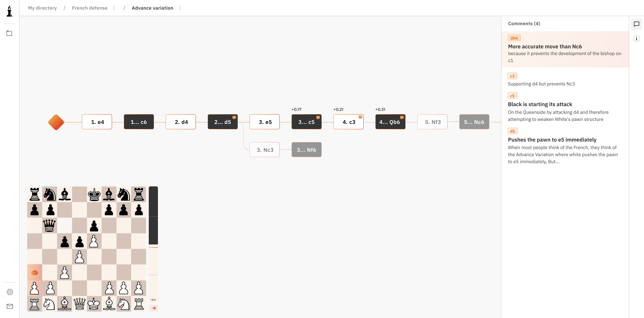Click the Qb6 comment tag
The image size is (644, 318).
514,38
